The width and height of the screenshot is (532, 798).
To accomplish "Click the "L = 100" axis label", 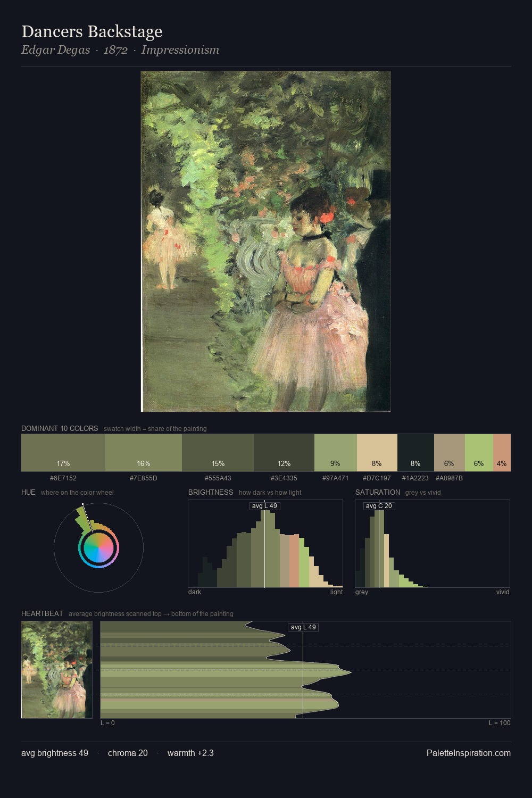I will (500, 723).
